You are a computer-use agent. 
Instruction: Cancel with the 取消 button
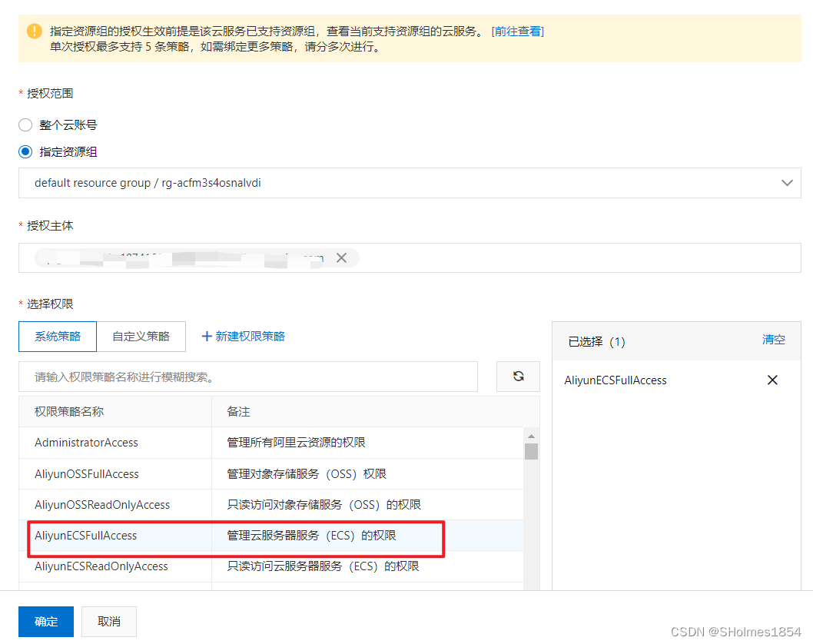(109, 621)
